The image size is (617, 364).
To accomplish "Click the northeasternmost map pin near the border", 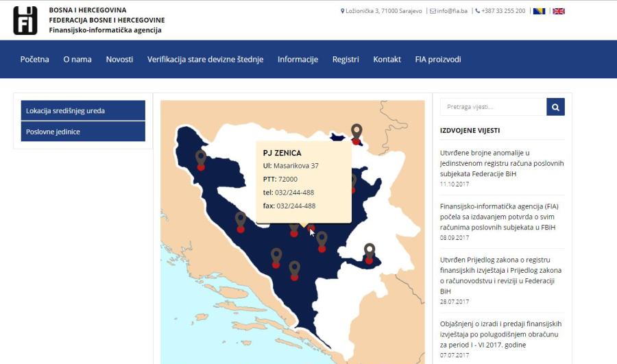I will click(356, 132).
